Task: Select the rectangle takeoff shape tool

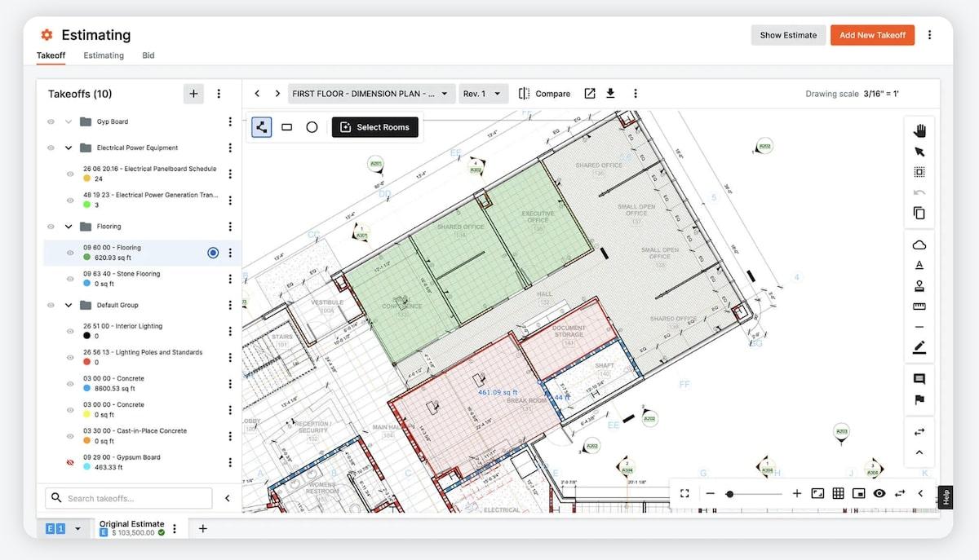Action: point(287,127)
